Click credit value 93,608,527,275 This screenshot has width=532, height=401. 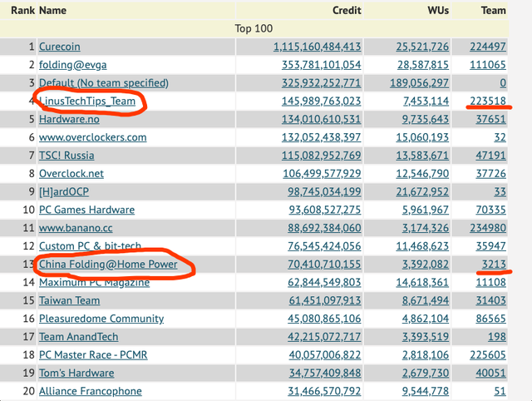(x=325, y=210)
